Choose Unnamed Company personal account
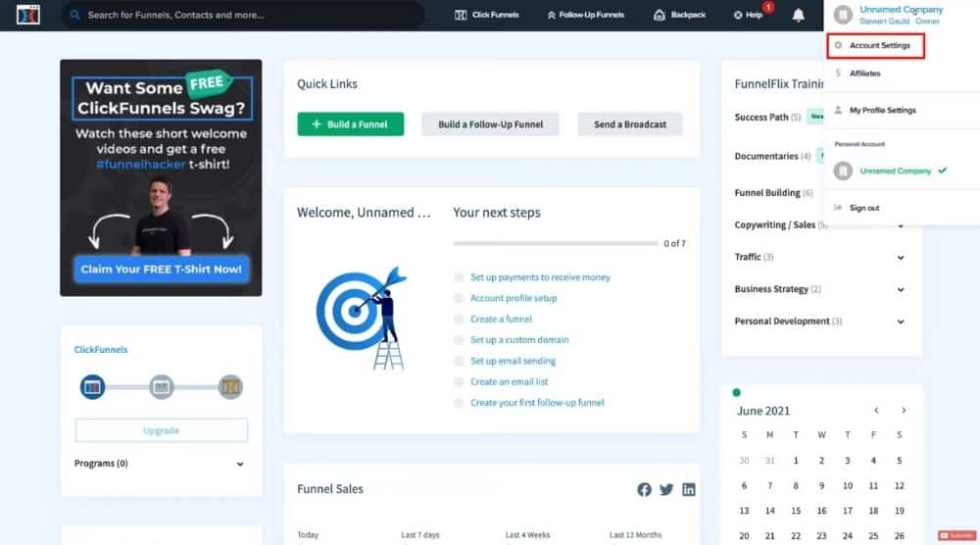Image resolution: width=980 pixels, height=545 pixels. coord(895,171)
